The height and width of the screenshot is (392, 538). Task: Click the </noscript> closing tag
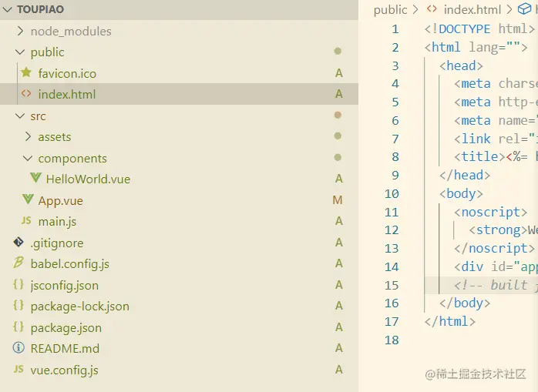pos(494,248)
